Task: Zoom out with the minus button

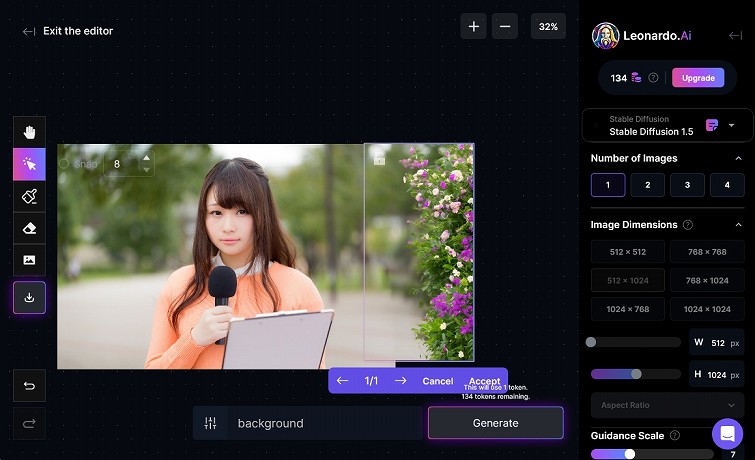Action: 505,26
